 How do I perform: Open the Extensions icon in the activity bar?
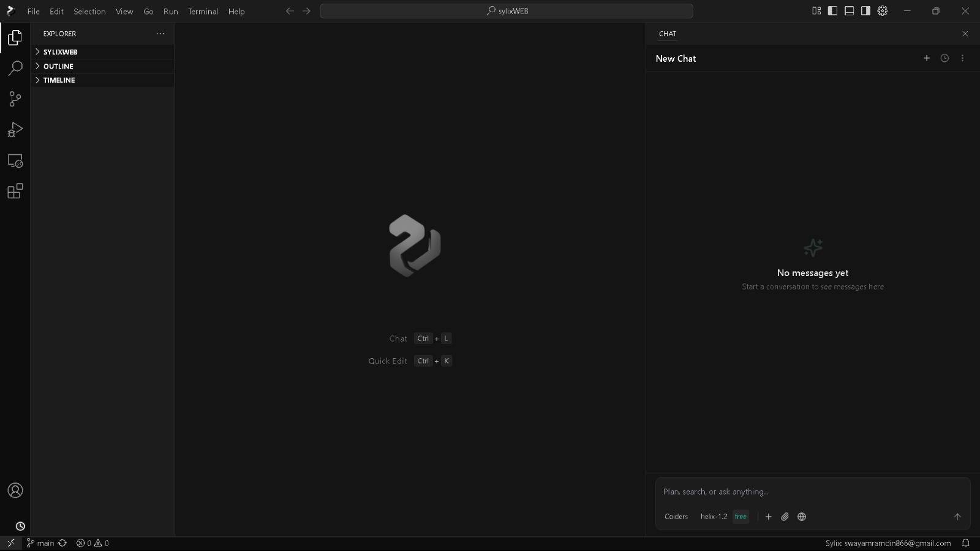click(x=15, y=192)
